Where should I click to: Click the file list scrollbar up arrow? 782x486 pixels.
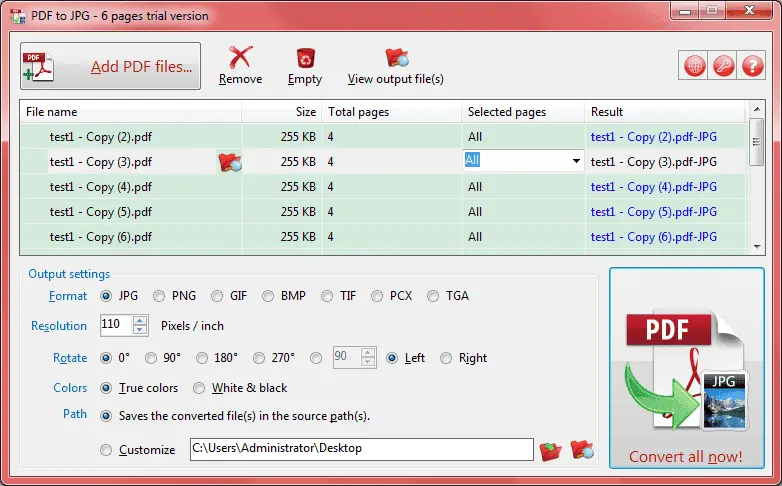[x=757, y=109]
